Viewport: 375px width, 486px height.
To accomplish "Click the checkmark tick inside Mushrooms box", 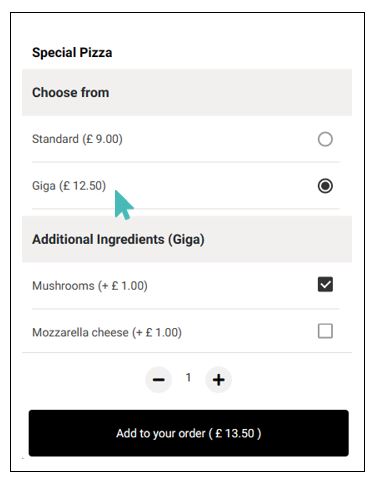I will 325,284.
